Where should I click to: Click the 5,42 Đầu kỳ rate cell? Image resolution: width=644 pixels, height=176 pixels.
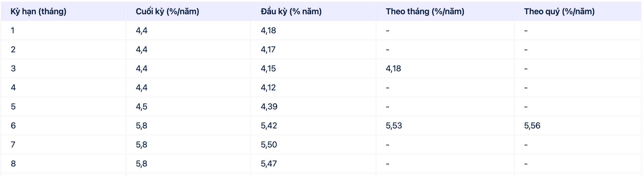pyautogui.click(x=269, y=126)
